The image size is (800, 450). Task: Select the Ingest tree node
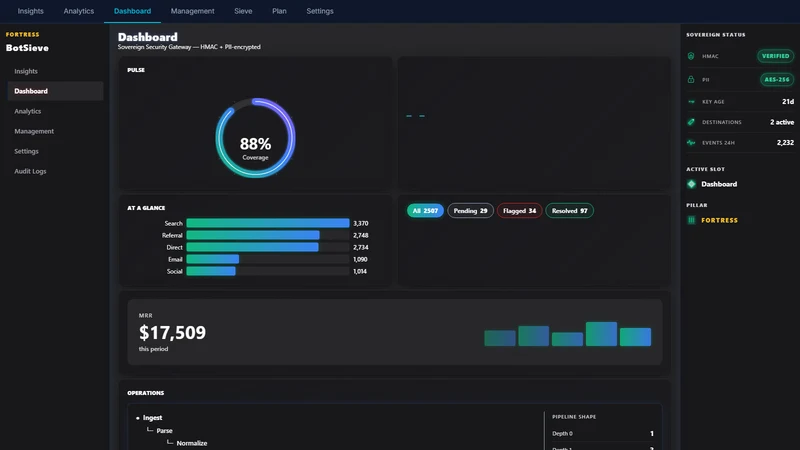click(152, 418)
